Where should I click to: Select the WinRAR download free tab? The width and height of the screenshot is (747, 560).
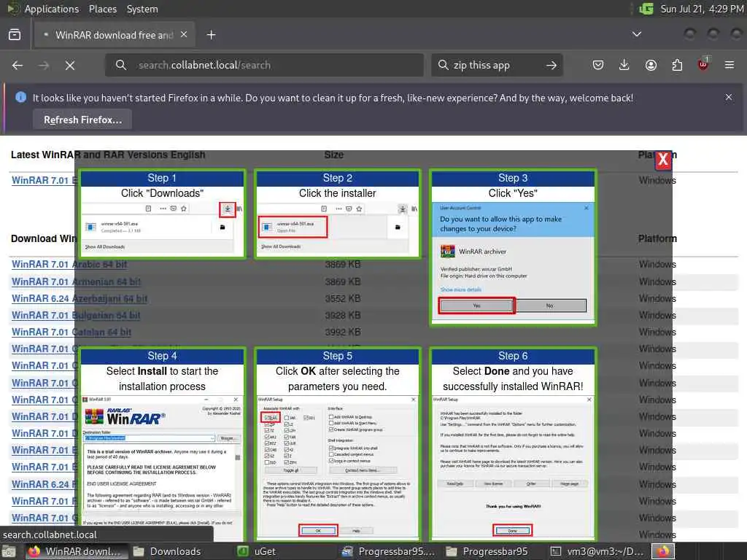click(113, 35)
